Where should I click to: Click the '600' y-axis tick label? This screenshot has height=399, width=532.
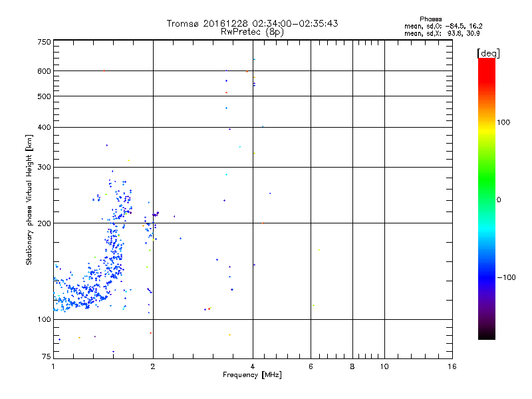44,71
